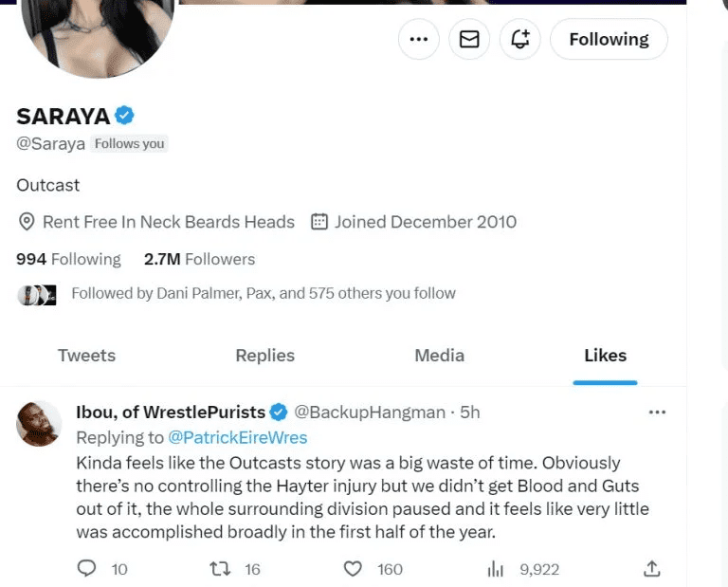Viewport: 728px width, 587px height.
Task: Select the Likes tab
Action: click(605, 356)
